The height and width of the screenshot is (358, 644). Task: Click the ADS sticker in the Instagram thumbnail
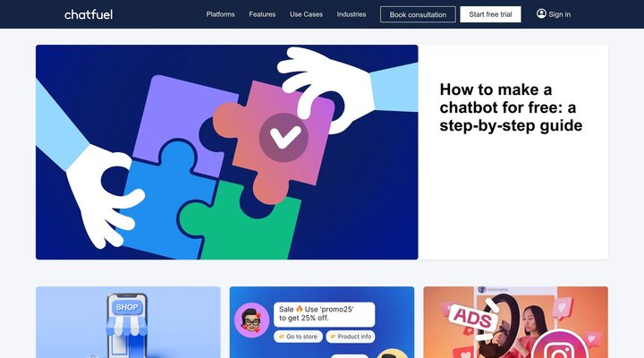tap(473, 318)
